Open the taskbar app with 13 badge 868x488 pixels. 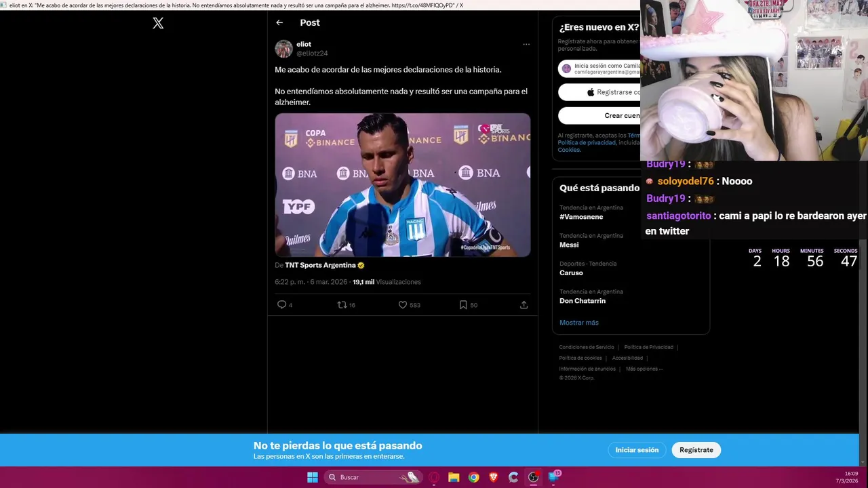(x=554, y=476)
